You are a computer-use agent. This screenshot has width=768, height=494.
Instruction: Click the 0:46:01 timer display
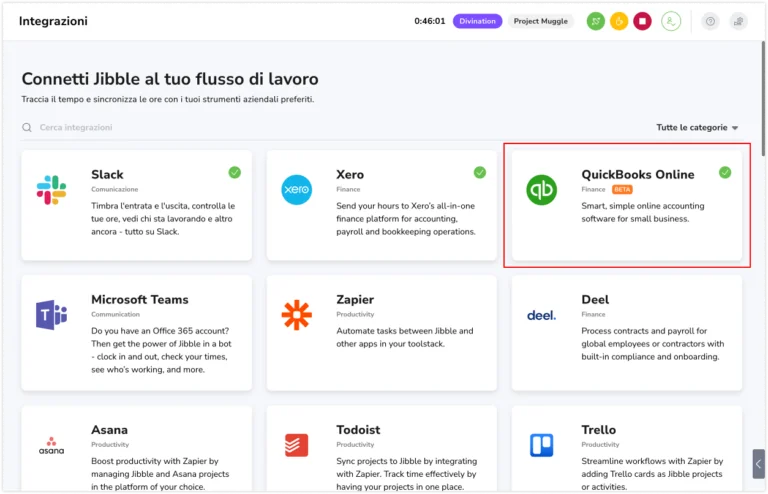tap(430, 21)
